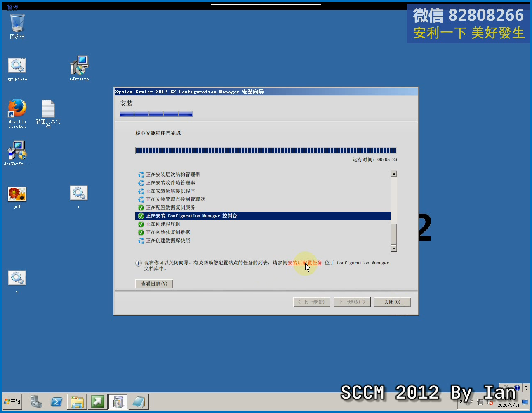Viewport: 532px width, 413px height.
Task: Select row 正在初始化复制数据
Action: click(x=263, y=232)
